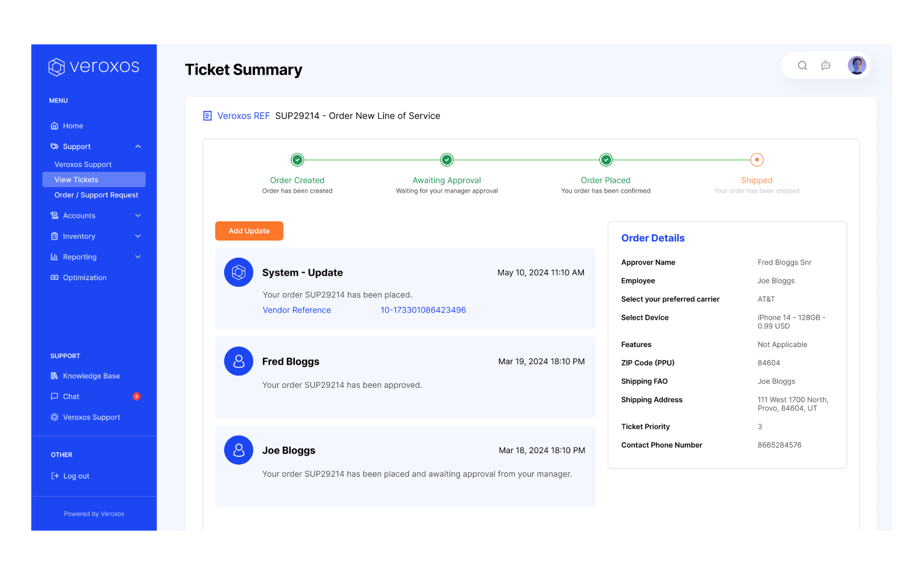924x575 pixels.
Task: Open the chat bot icon in header
Action: (826, 66)
